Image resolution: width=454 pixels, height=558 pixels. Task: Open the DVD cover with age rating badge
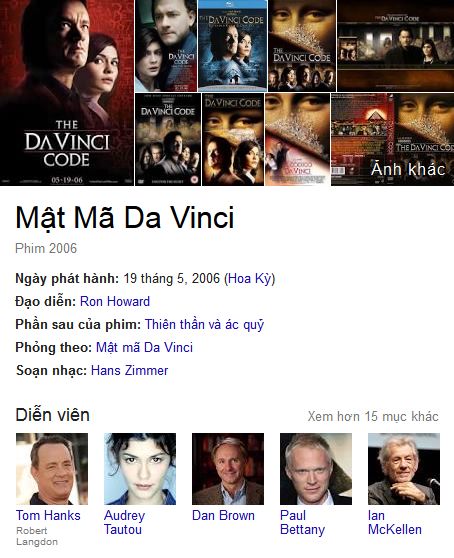[168, 140]
